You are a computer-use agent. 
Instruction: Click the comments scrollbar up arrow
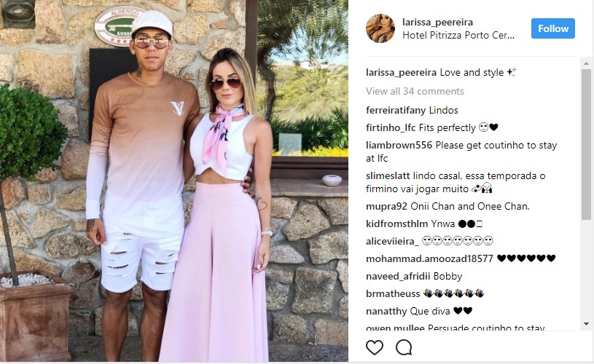[x=587, y=63]
